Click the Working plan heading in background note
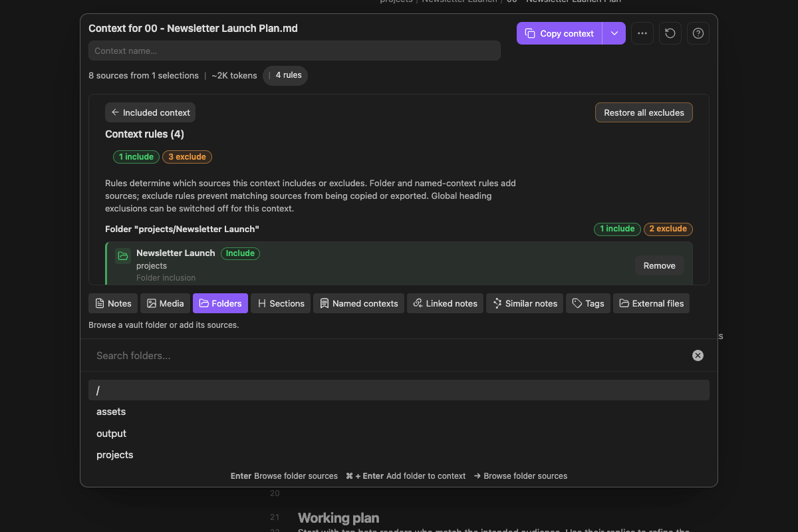This screenshot has height=532, width=798. click(338, 518)
